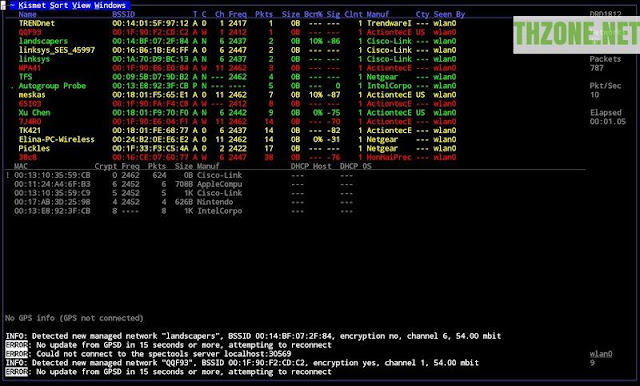Click the No GPS info status line
640x386 pixels.
pos(74,318)
